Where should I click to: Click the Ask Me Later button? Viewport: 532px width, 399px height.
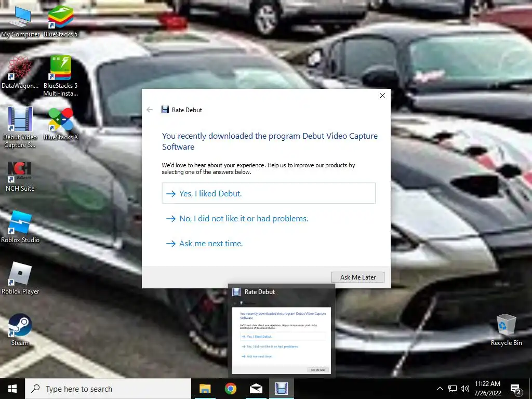tap(358, 277)
